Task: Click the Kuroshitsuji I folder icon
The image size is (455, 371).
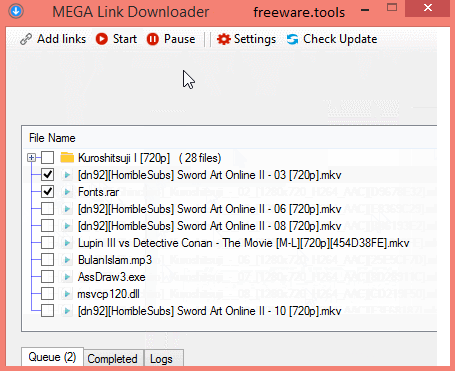Action: point(67,158)
